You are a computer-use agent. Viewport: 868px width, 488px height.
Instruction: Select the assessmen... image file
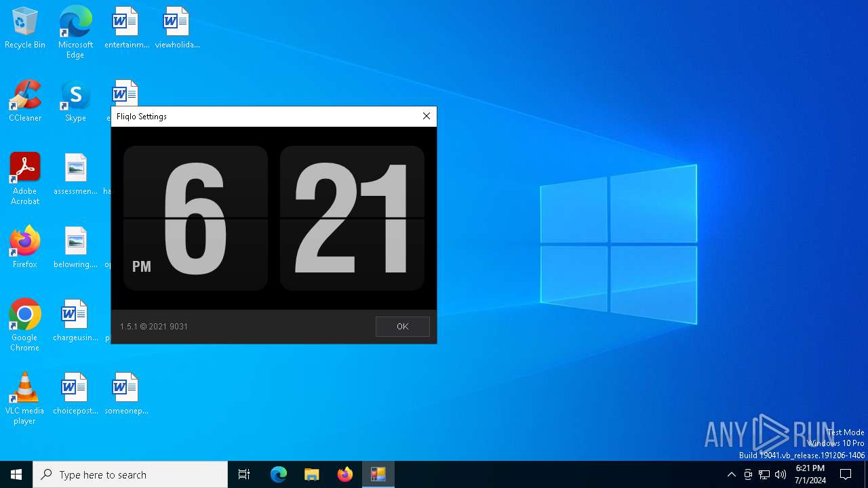75,175
